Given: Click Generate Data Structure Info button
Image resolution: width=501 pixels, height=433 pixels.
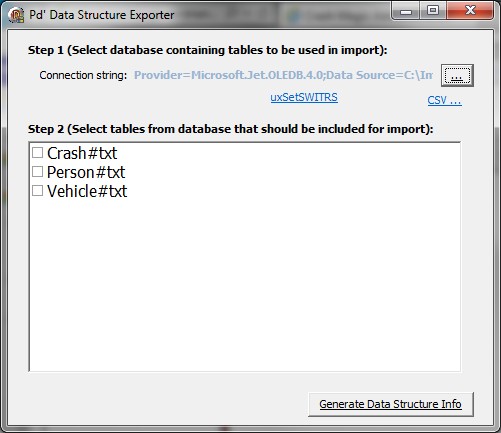Looking at the screenshot, I should pyautogui.click(x=391, y=404).
